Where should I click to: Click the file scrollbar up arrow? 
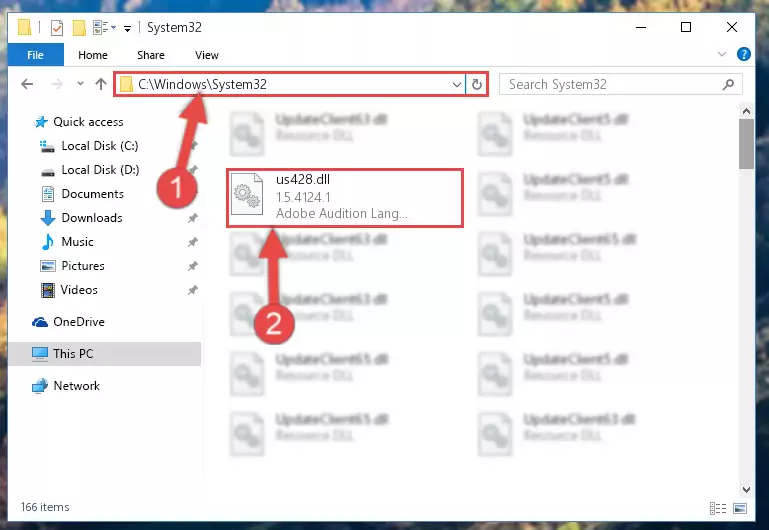tap(746, 111)
